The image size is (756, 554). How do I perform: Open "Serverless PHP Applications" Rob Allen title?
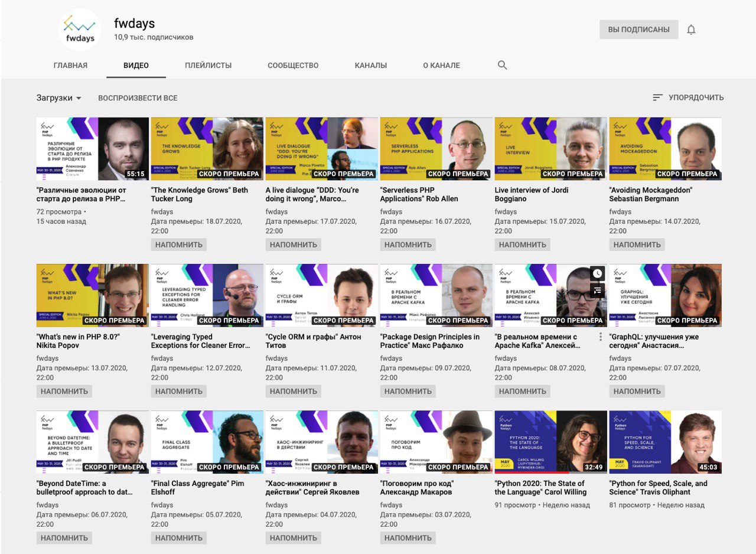(419, 194)
